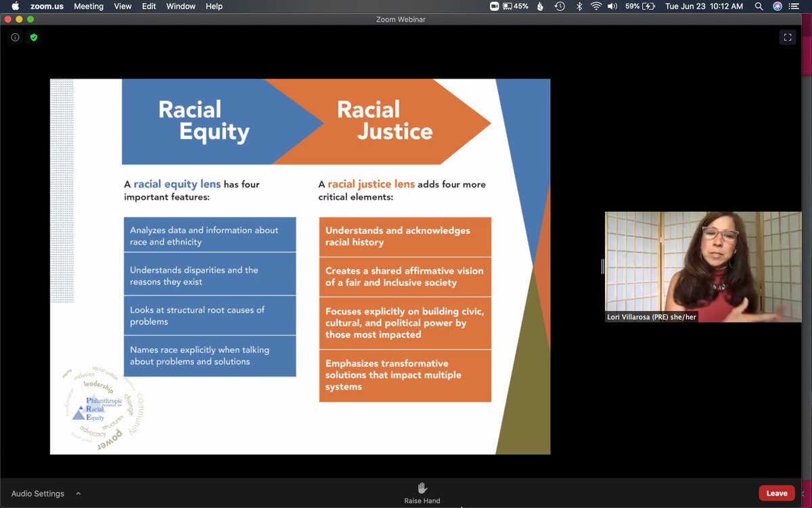
Task: Expand Audio Settings chevron
Action: (x=78, y=494)
